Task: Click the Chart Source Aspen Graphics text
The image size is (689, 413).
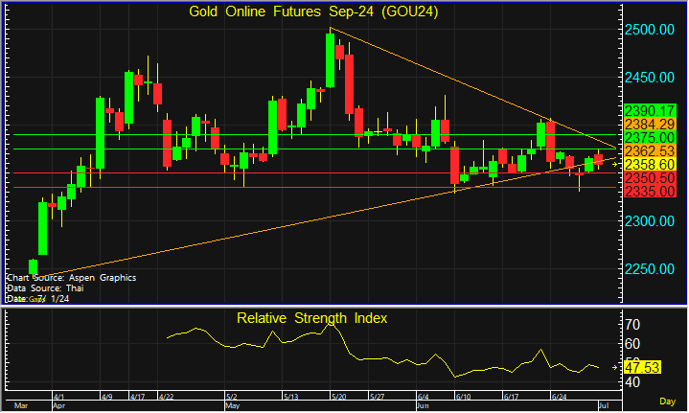Action: pyautogui.click(x=70, y=277)
